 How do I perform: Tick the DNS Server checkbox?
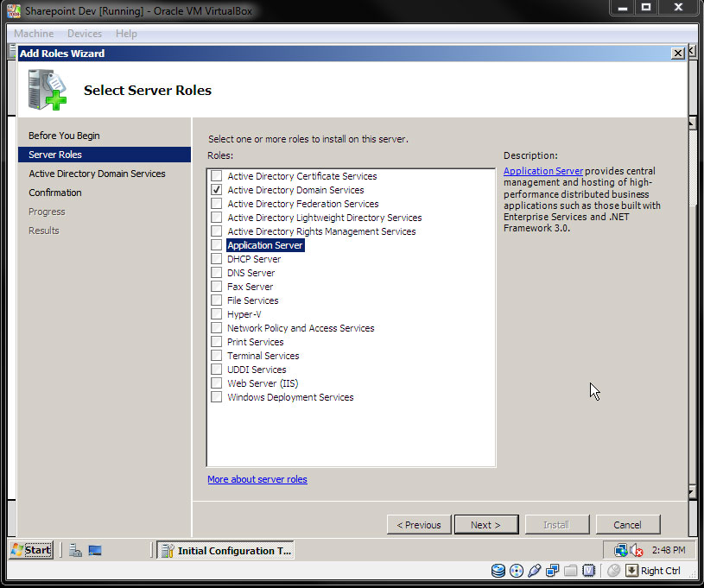click(217, 273)
